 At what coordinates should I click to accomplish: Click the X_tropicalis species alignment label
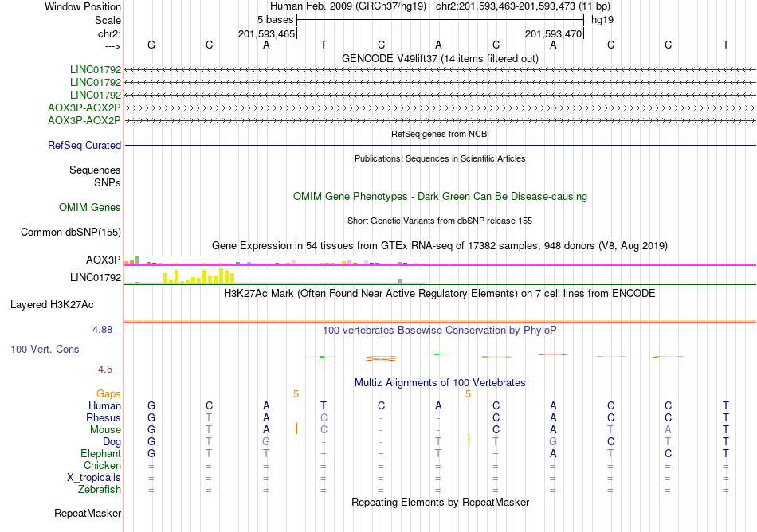[x=94, y=478]
